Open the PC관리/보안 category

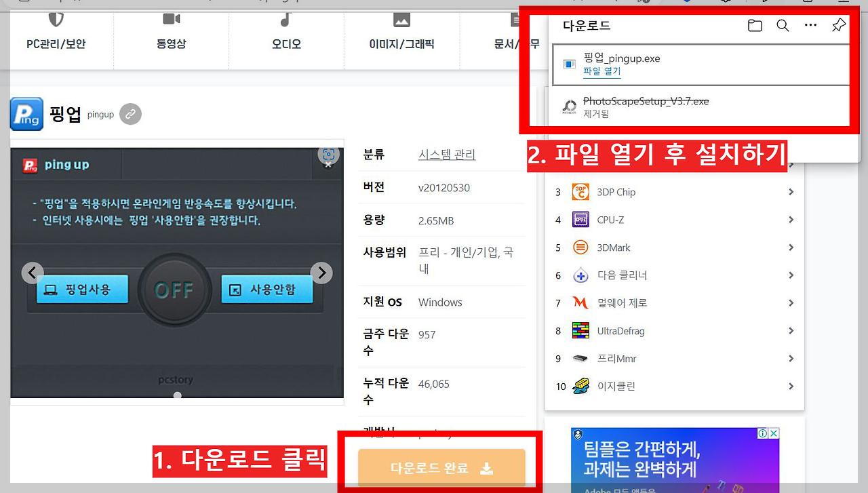coord(56,44)
